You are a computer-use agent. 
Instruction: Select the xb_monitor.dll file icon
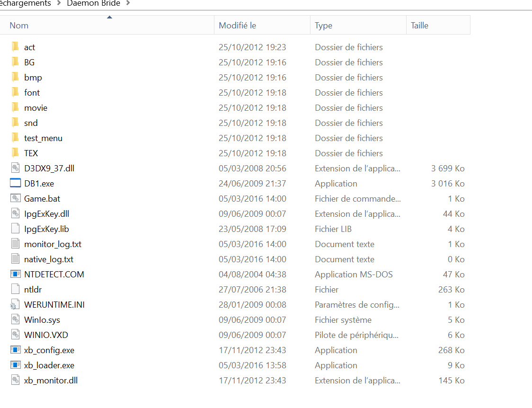(x=16, y=381)
